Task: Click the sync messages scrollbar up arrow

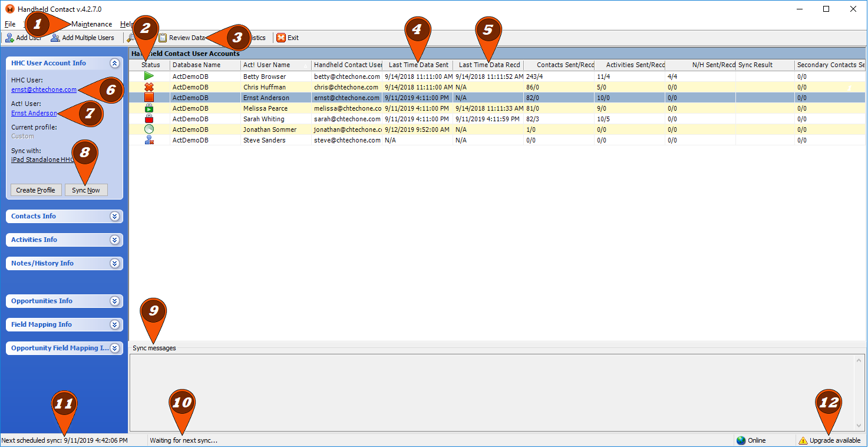Action: (860, 360)
